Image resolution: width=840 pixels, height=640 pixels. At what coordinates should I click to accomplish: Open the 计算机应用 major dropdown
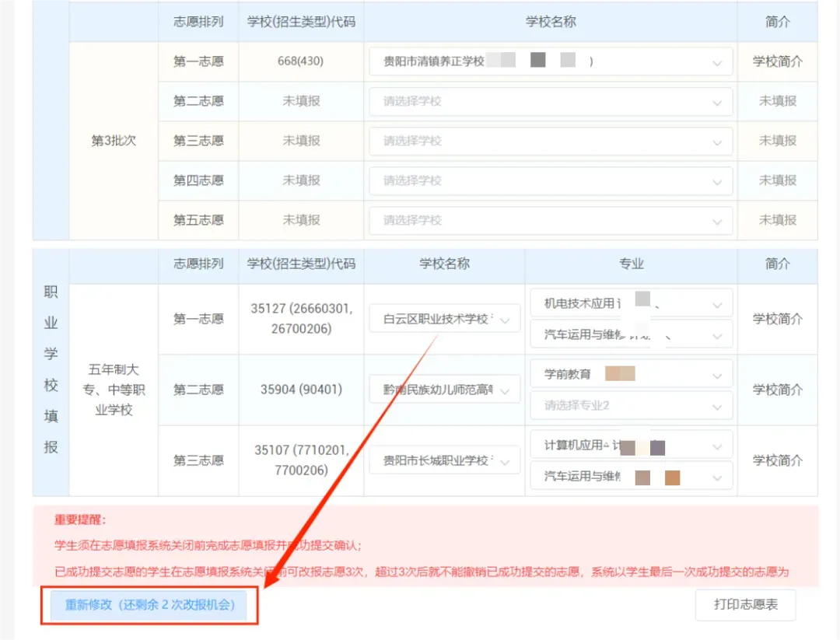[x=631, y=444]
